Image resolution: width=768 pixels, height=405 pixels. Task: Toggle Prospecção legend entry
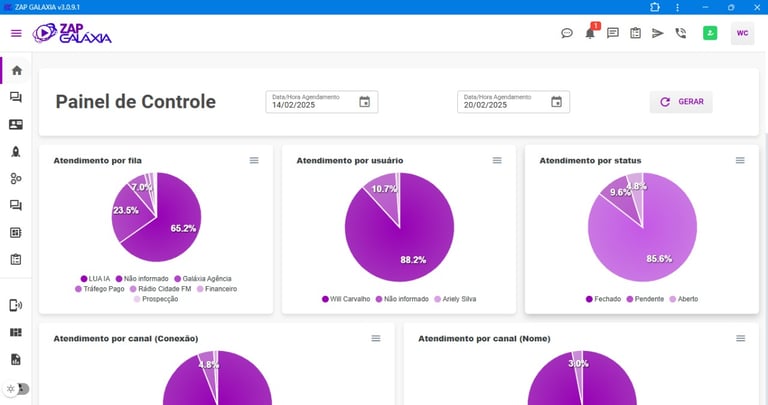(x=156, y=299)
